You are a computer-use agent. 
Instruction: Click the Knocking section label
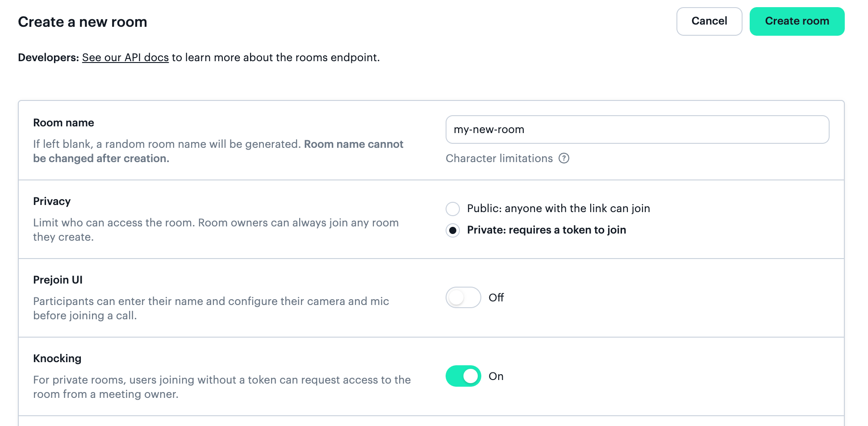57,359
